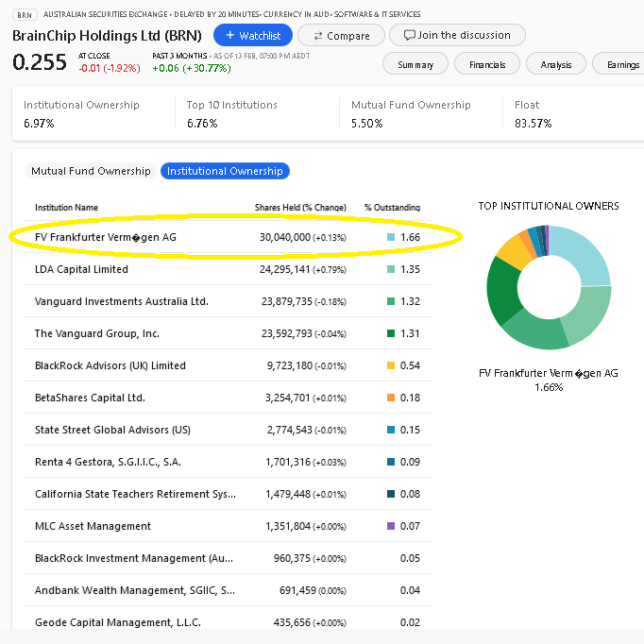
Task: Click the % Outstanding column header
Action: click(392, 208)
